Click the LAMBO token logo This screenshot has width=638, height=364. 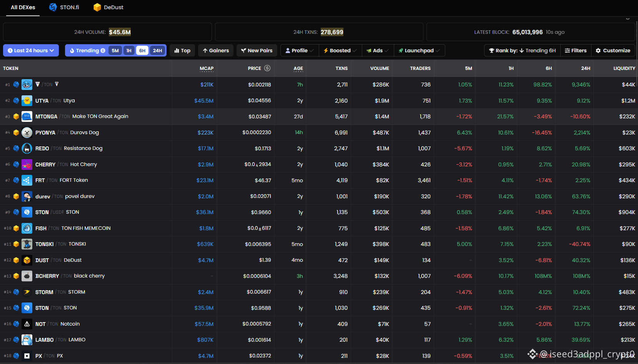pos(27,340)
